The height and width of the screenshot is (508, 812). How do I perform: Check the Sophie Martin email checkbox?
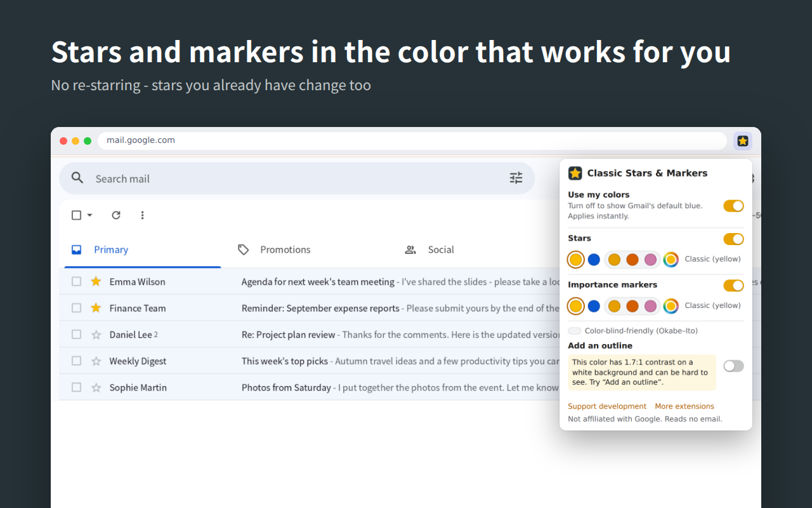76,387
